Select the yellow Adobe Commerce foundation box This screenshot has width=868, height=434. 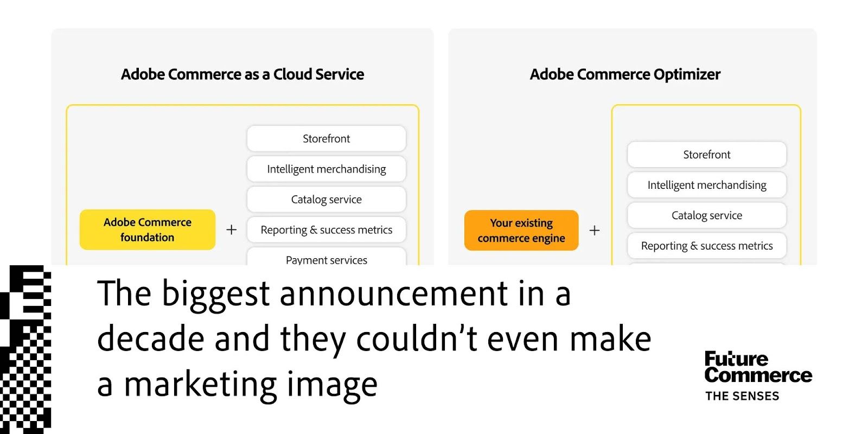(x=148, y=229)
